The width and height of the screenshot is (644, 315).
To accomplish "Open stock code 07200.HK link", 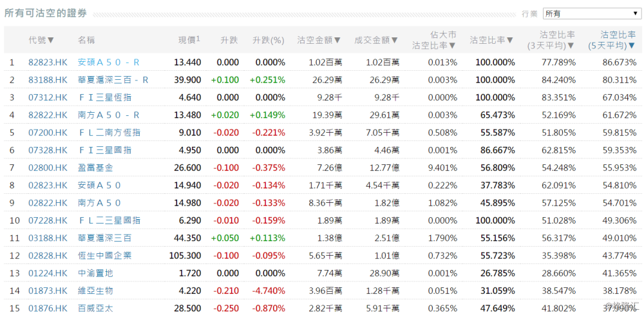I will [x=48, y=133].
